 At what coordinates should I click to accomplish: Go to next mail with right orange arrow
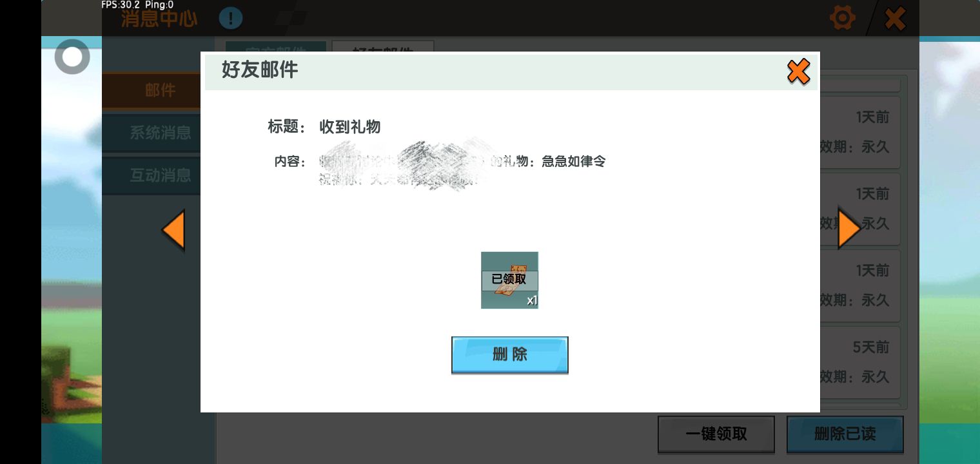tap(848, 228)
